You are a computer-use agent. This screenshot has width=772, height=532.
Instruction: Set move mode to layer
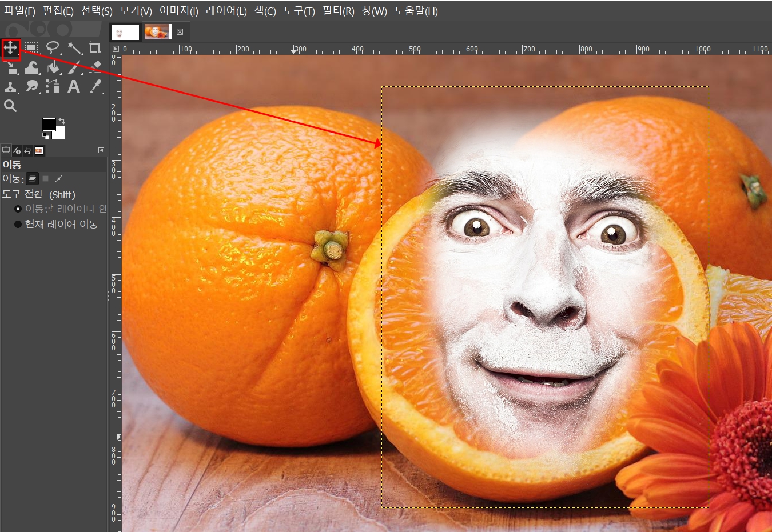point(33,179)
